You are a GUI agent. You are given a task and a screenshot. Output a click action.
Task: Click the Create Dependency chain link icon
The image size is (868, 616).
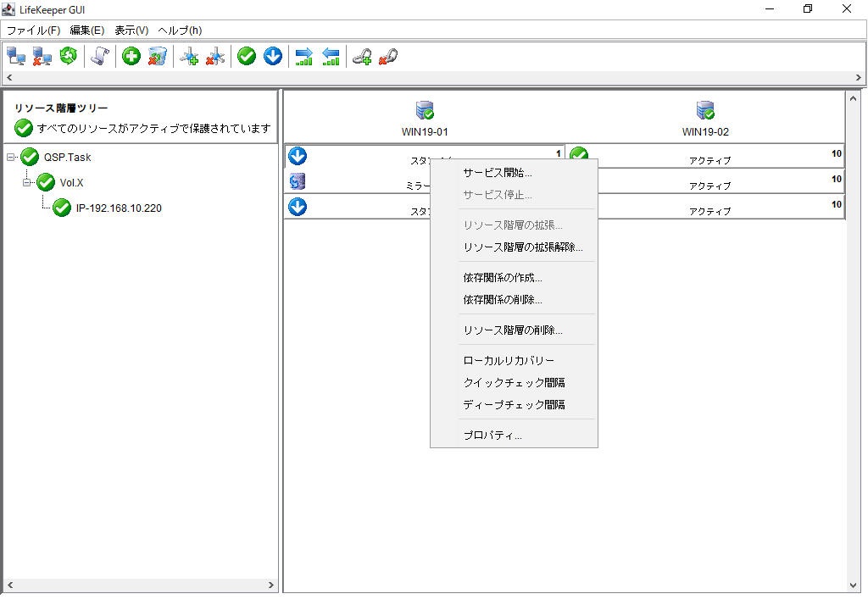(362, 57)
